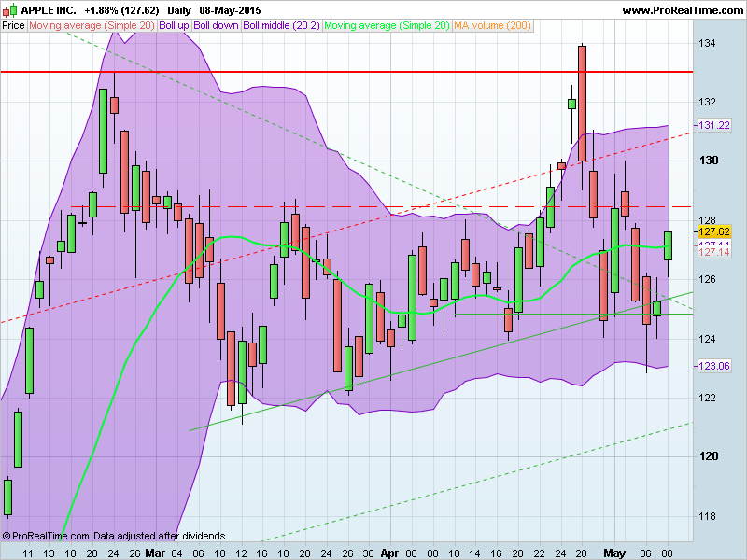Select the last green candle at 127.62
Screen dimensions: 747x560
click(668, 245)
